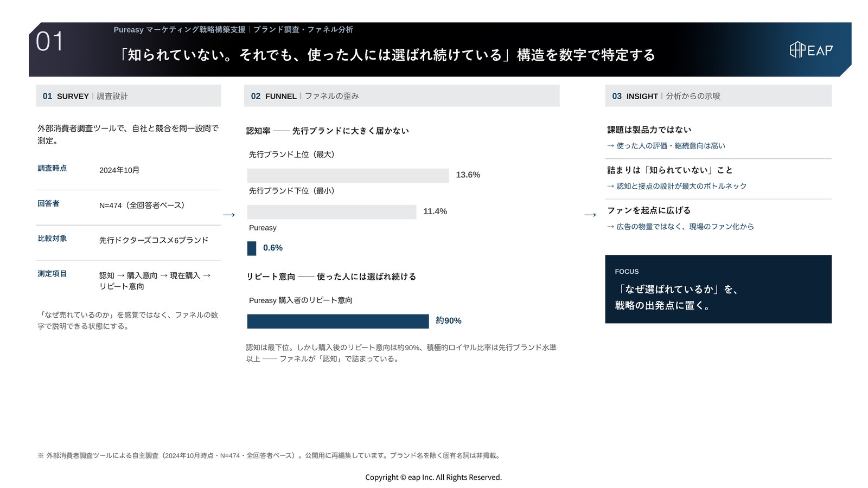
Task: Click the heading リピート意向 —— 使った人には選ばれ続ける
Action: point(331,277)
